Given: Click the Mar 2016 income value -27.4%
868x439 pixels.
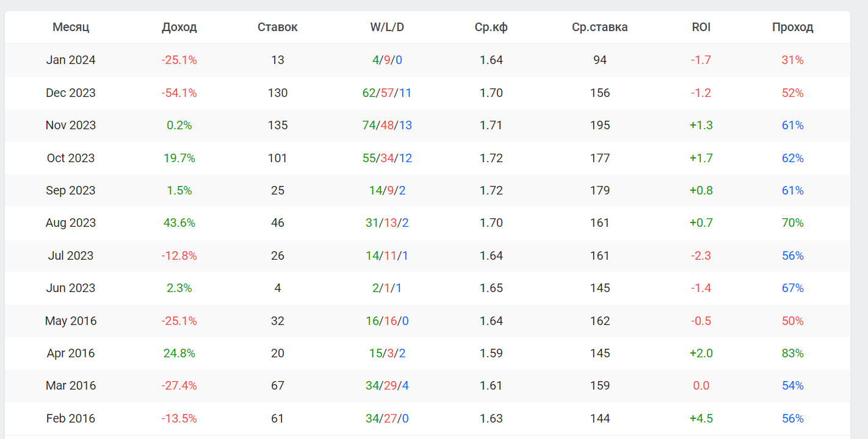Looking at the screenshot, I should coord(179,386).
